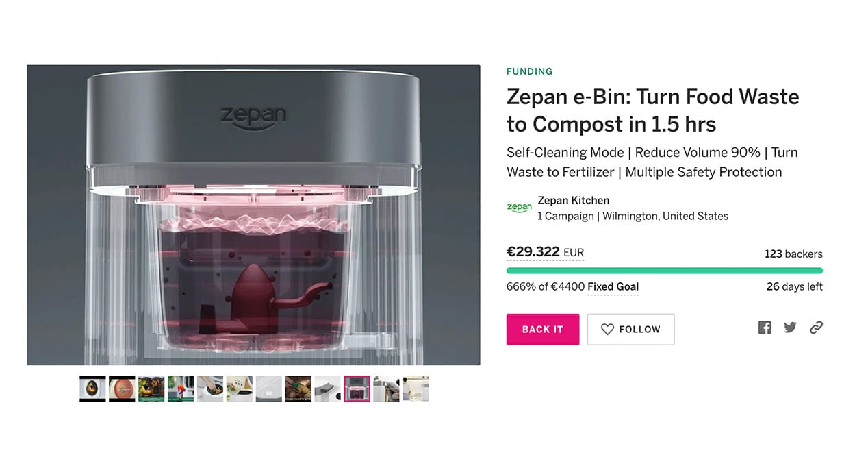Select first thumbnail with avocado video

click(x=92, y=389)
